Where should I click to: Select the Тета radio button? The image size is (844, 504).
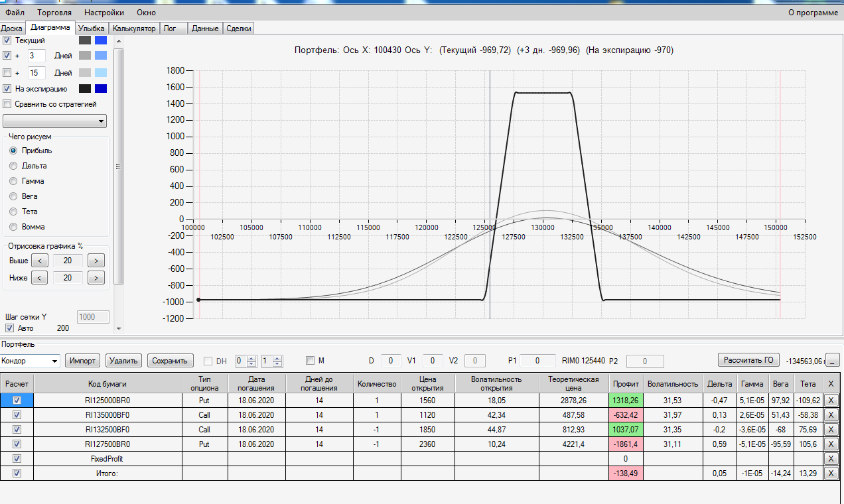(x=13, y=212)
